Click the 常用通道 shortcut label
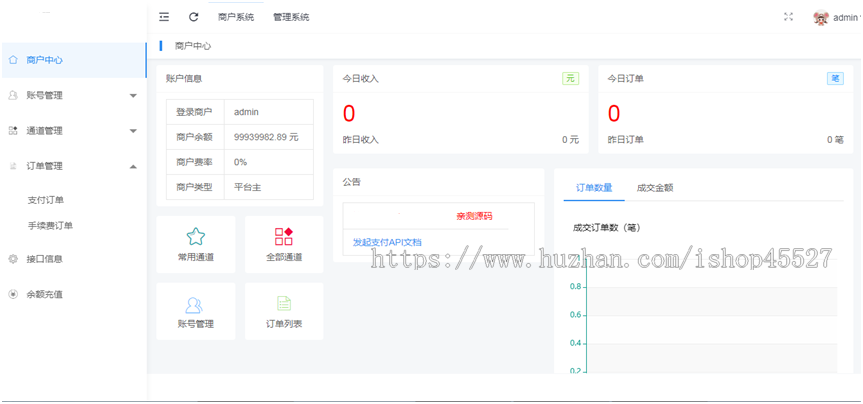Screen dimensions: 863x404 tap(196, 257)
